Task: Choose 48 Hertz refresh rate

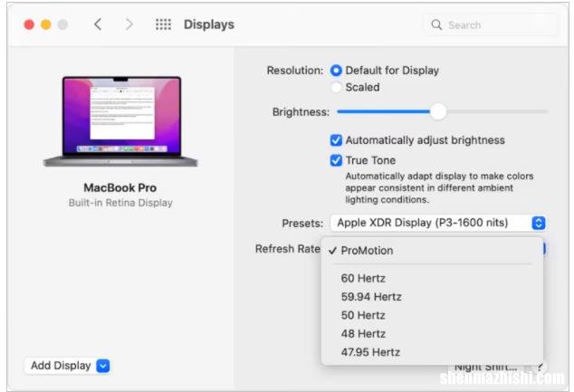Action: 432,334
